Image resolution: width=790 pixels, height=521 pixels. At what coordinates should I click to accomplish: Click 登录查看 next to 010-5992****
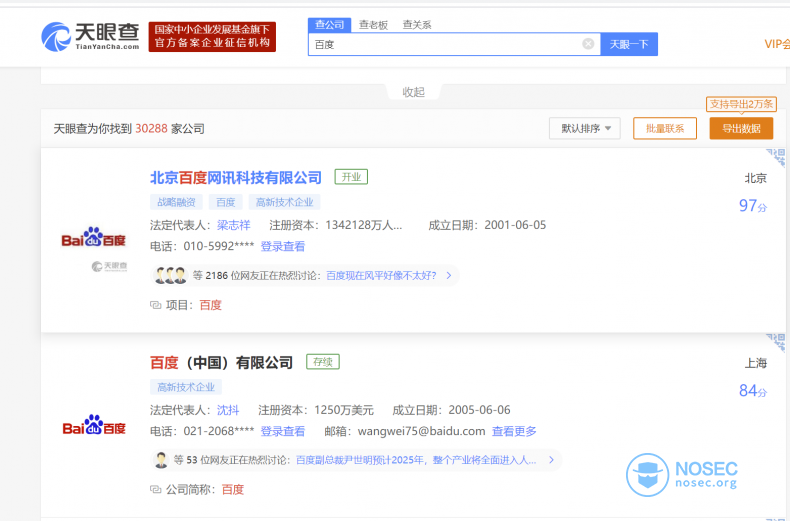coord(283,246)
